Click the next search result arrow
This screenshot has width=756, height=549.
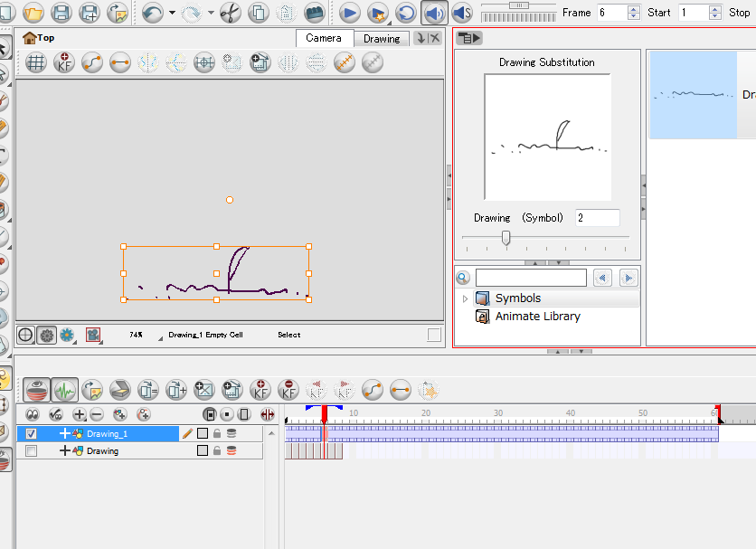pos(628,278)
